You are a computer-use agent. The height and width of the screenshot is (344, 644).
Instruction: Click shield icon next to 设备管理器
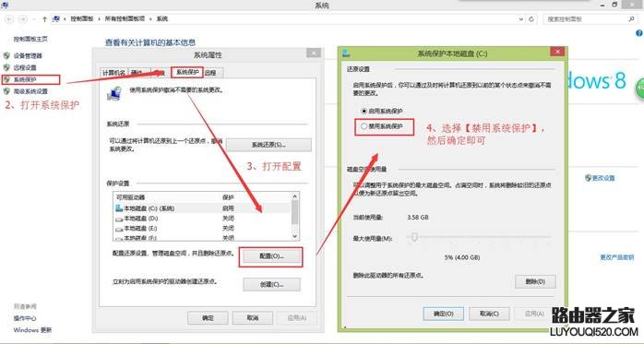click(x=6, y=55)
